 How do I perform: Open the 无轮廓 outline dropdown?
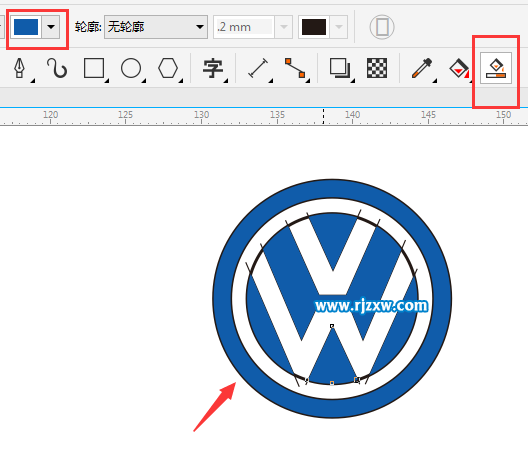coord(156,27)
